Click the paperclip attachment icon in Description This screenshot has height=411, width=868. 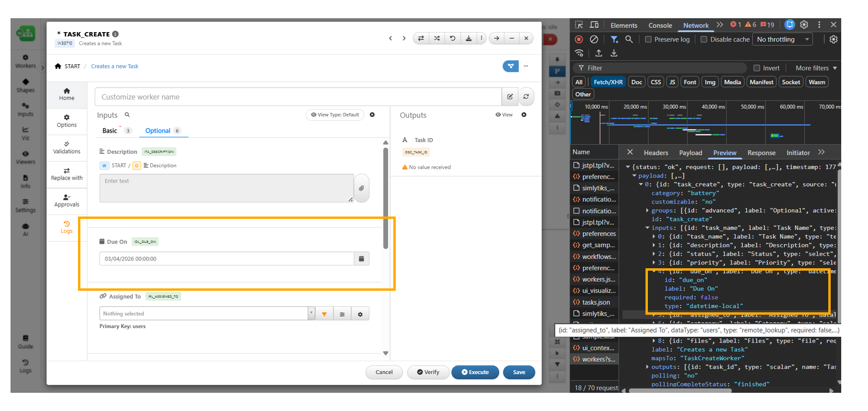point(361,188)
